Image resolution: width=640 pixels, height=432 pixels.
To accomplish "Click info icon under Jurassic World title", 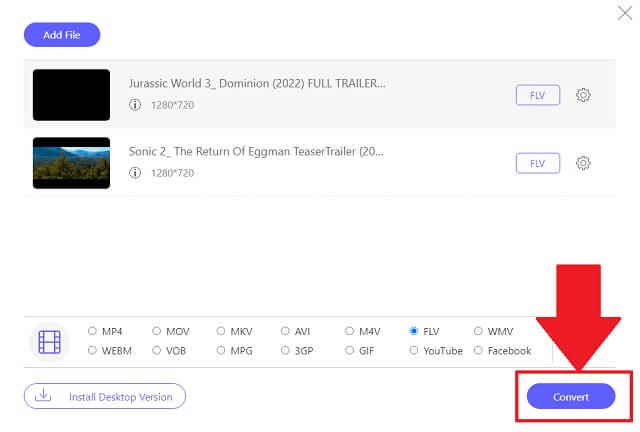I will coord(135,105).
